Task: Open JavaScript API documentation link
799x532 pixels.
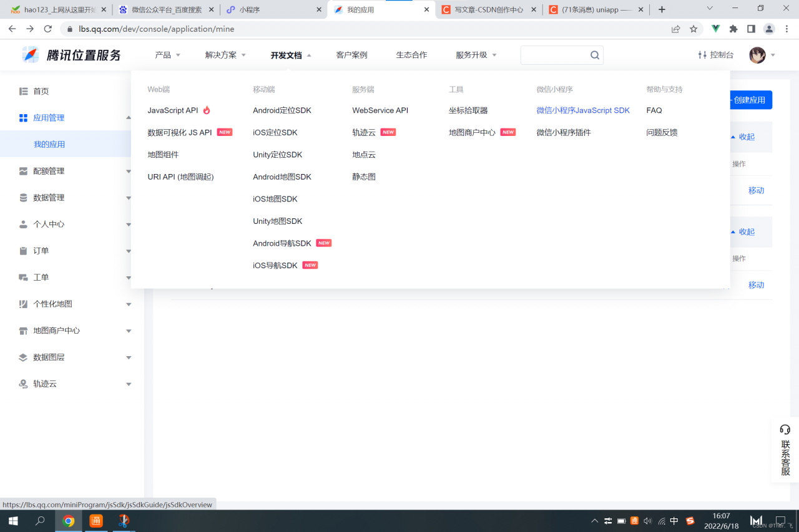Action: coord(173,110)
